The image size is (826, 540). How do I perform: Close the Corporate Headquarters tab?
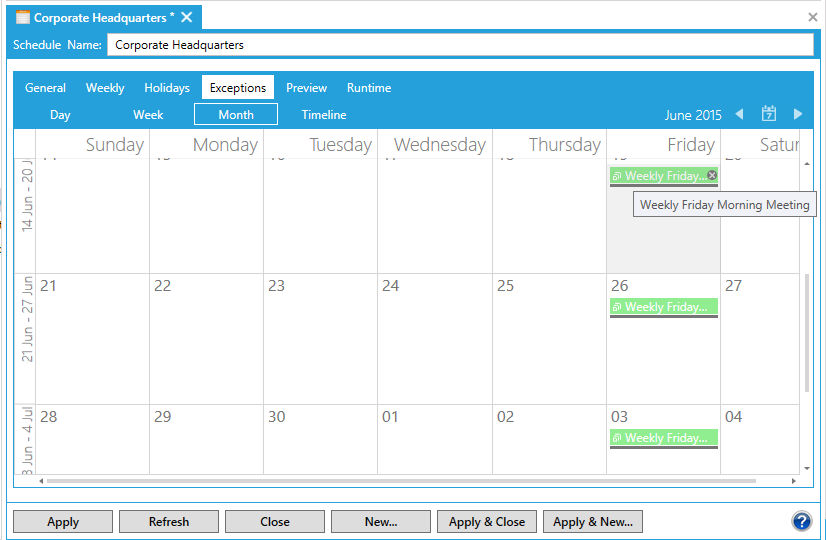(x=187, y=18)
